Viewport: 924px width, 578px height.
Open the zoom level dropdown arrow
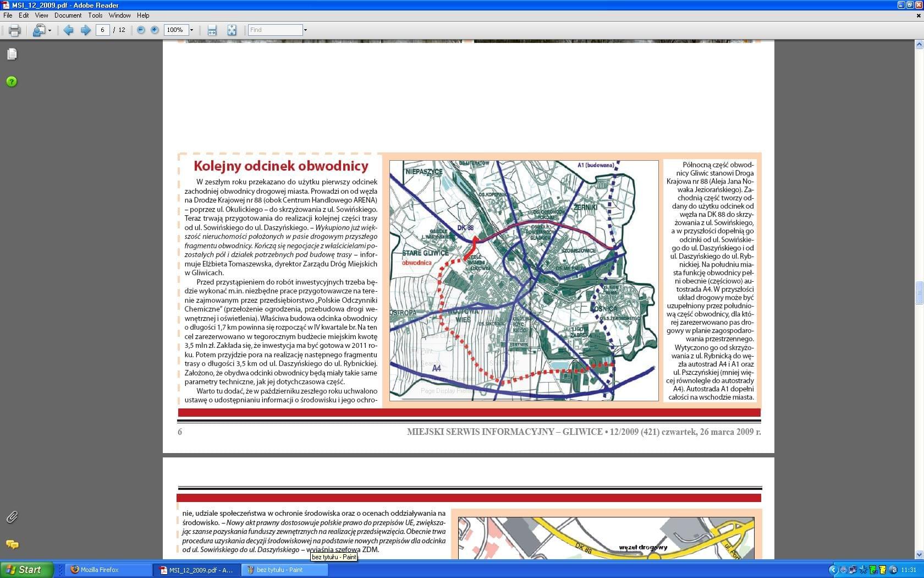point(191,30)
